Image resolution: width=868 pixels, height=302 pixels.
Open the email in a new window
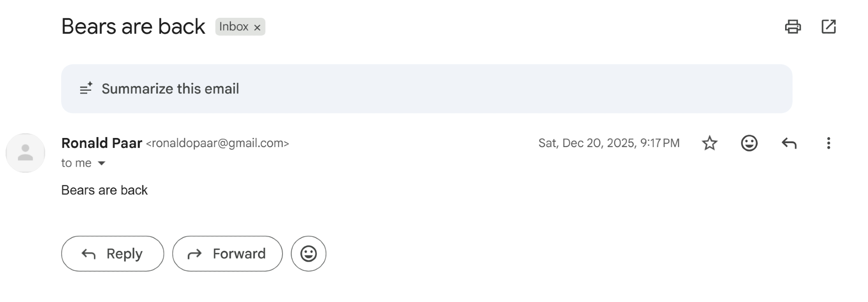(829, 27)
